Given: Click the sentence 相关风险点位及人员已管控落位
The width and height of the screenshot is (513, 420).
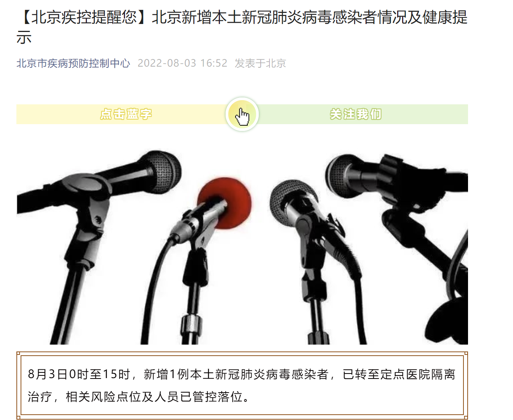Looking at the screenshot, I should click(x=154, y=397).
